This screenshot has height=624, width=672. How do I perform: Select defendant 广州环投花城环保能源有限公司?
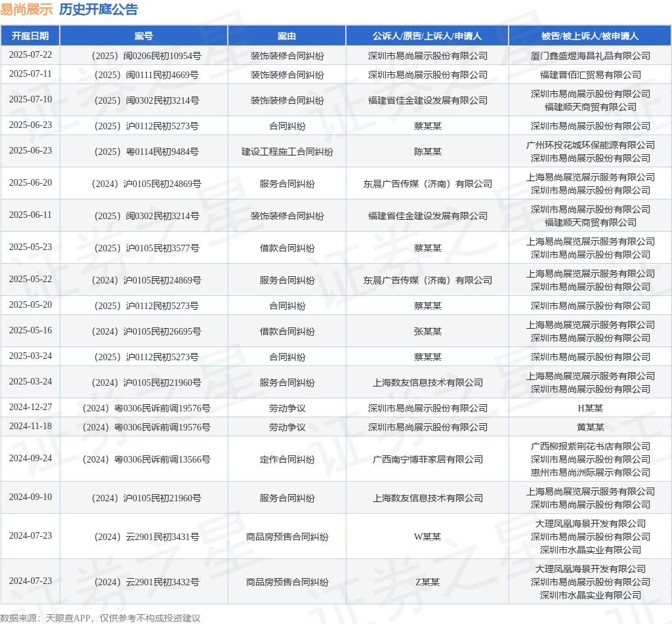click(x=590, y=145)
